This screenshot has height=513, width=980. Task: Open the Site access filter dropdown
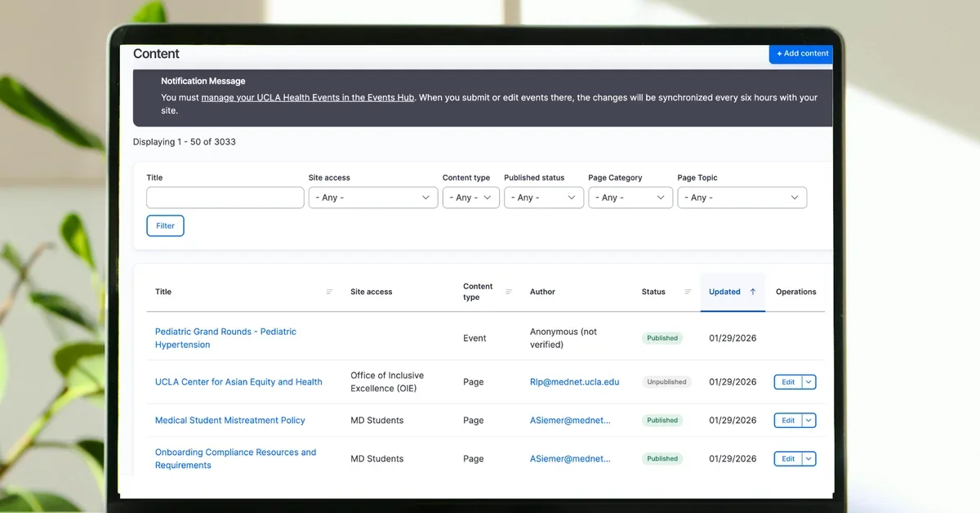pyautogui.click(x=373, y=198)
